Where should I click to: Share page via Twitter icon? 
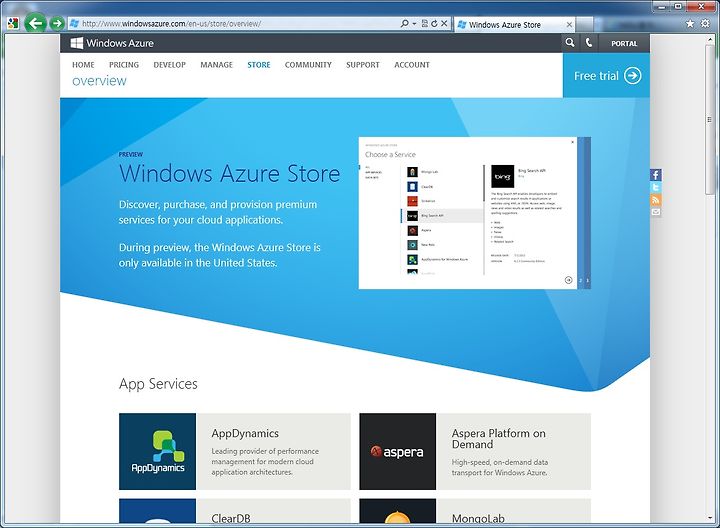[656, 187]
